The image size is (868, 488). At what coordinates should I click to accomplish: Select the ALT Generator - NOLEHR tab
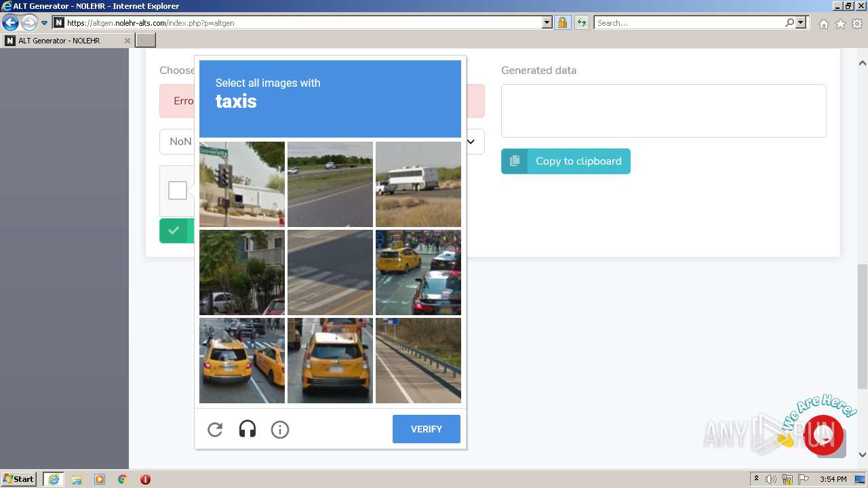(x=66, y=41)
